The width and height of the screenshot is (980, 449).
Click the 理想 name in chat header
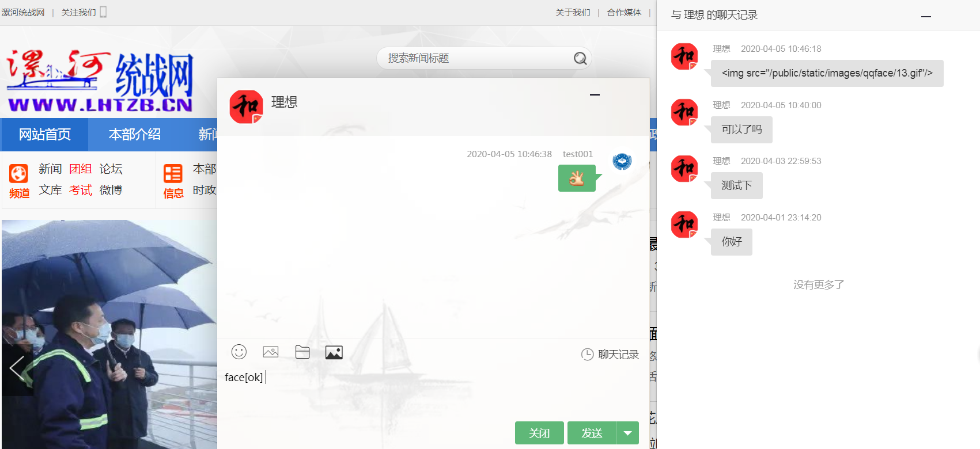(x=285, y=102)
